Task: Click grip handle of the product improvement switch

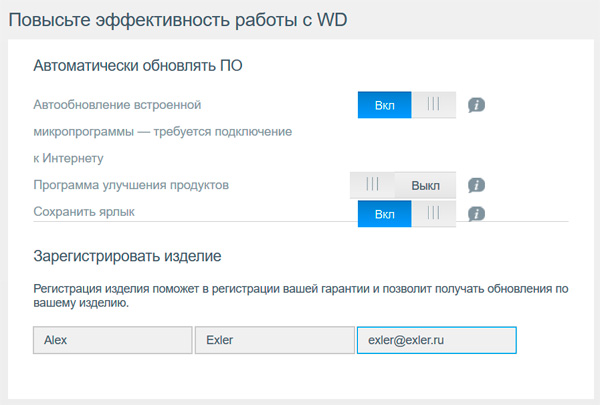Action: 373,185
